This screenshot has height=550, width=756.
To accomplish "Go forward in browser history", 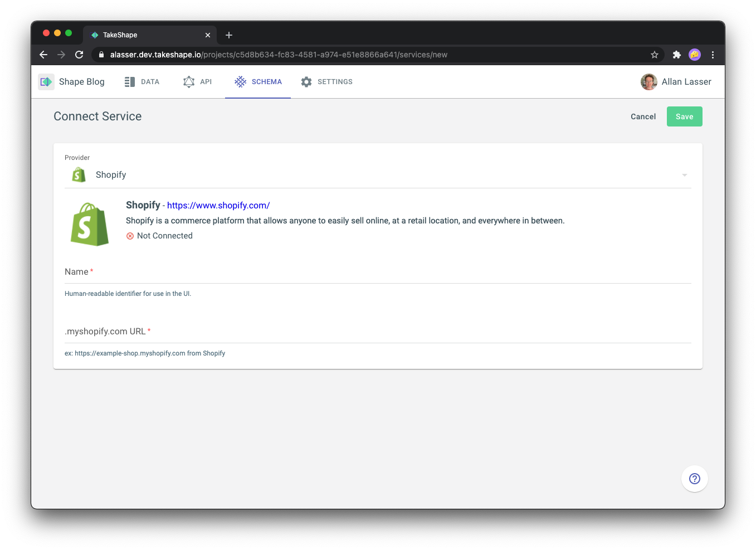I will coord(61,55).
